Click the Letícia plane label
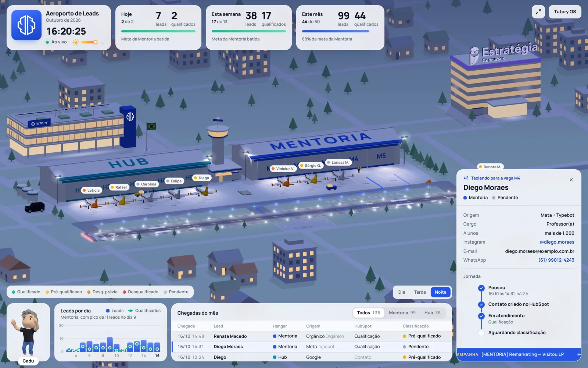This screenshot has height=368, width=588. [91, 190]
